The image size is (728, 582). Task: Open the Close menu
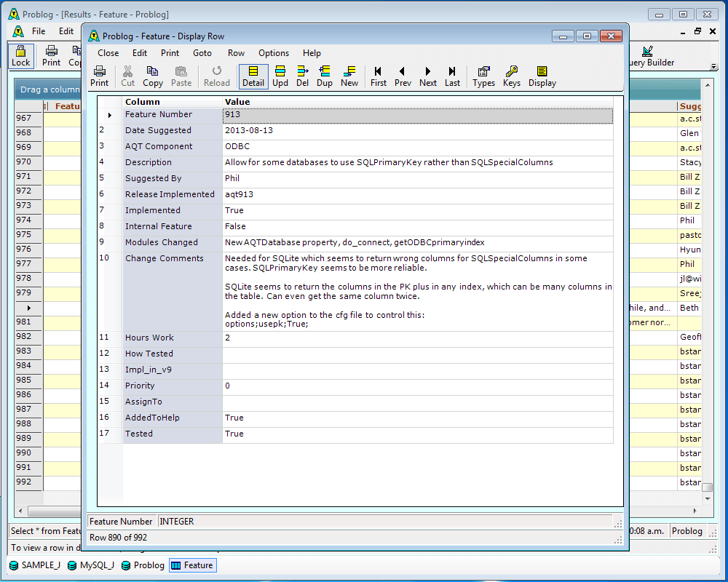tap(108, 53)
